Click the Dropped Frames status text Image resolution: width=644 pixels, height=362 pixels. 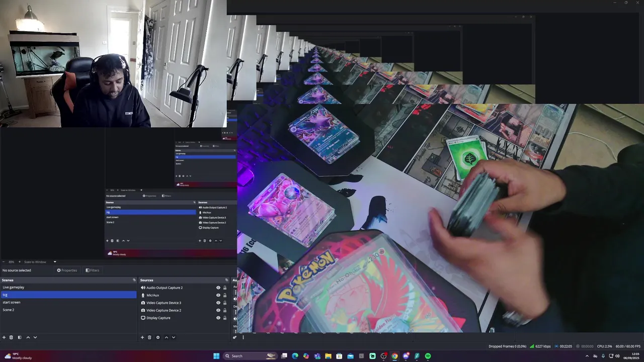coord(507,346)
